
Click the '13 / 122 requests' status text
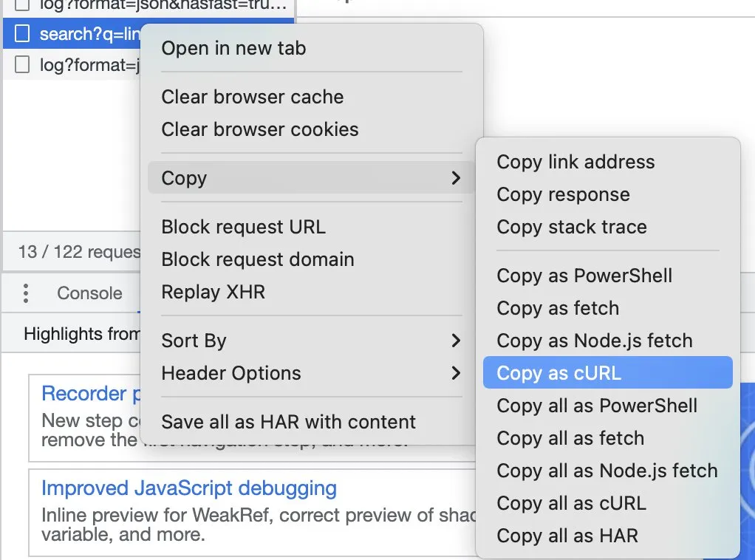click(80, 251)
